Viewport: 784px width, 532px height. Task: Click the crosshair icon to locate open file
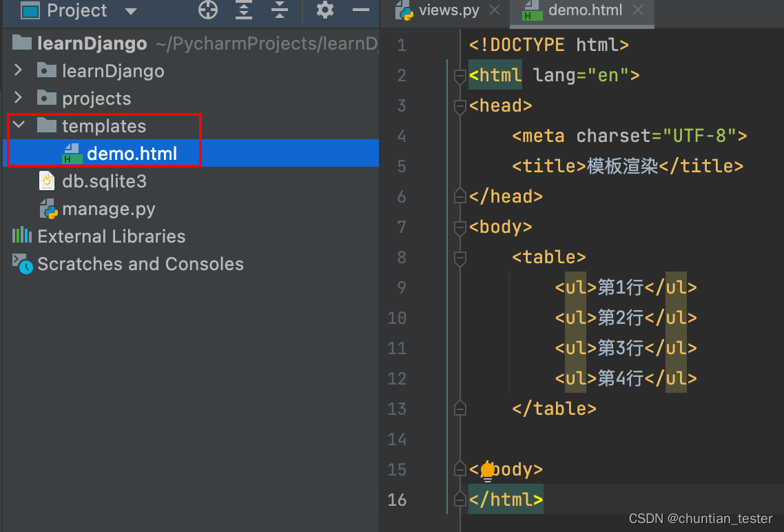coord(207,10)
